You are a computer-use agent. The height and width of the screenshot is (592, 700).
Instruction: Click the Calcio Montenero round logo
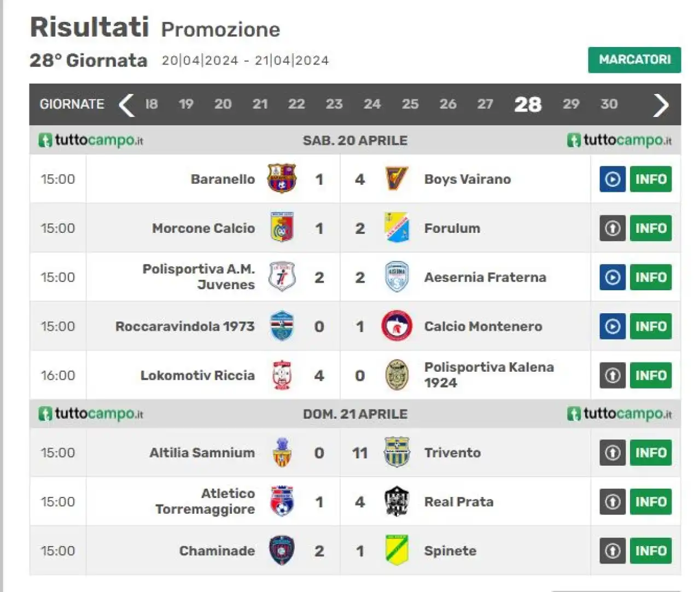[396, 326]
